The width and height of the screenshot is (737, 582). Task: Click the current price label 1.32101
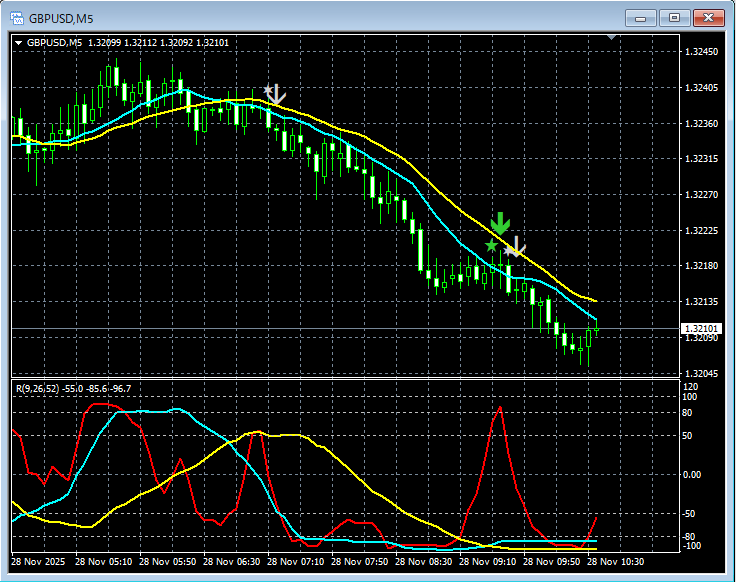tap(701, 329)
